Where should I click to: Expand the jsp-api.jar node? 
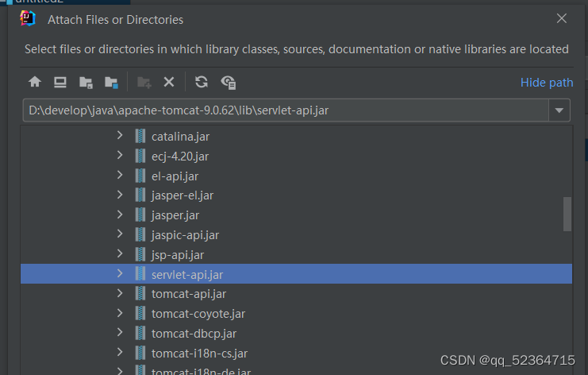[x=120, y=253]
